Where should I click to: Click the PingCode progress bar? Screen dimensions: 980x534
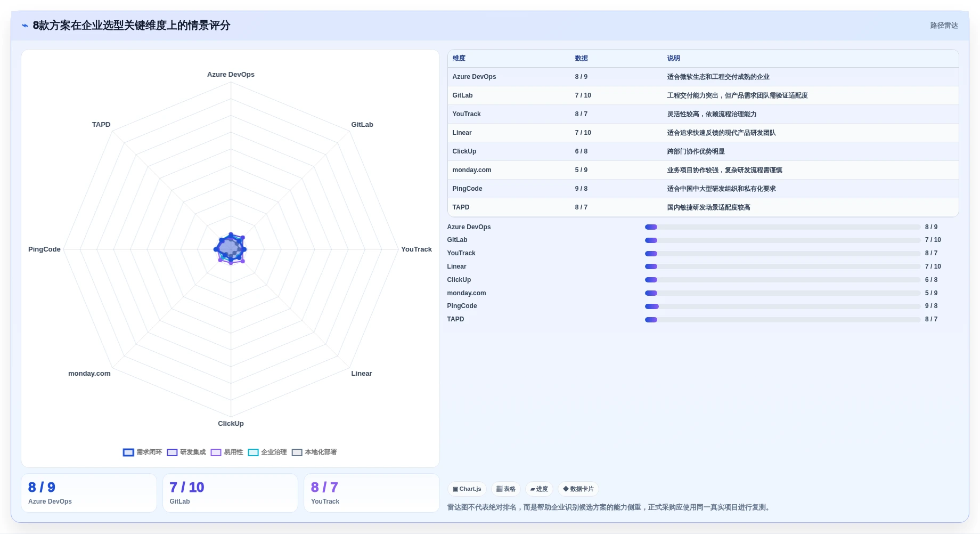pyautogui.click(x=782, y=306)
